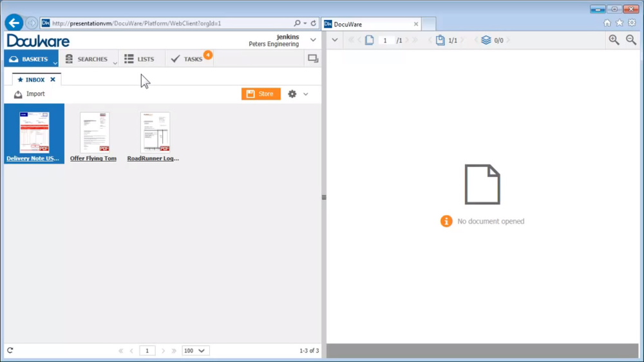Expand the address bar search dropdown arrow

305,23
